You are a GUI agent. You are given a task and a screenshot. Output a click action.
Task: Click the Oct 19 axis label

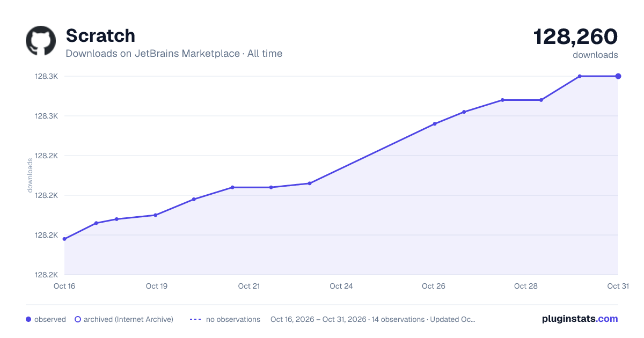[157, 286]
